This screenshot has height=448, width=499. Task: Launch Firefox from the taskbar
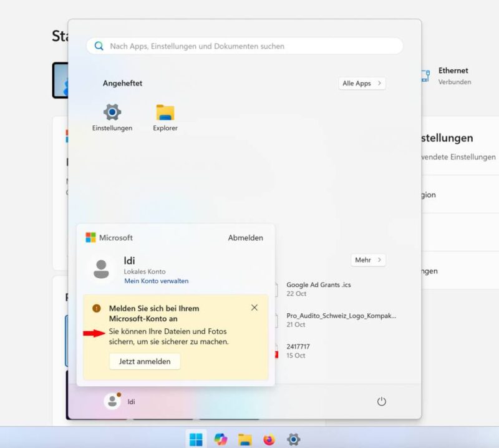click(x=269, y=439)
